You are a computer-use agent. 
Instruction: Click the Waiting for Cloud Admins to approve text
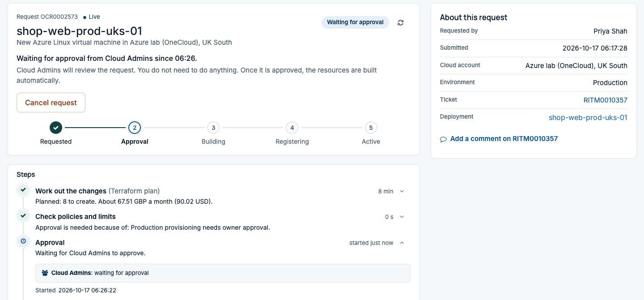[90, 253]
